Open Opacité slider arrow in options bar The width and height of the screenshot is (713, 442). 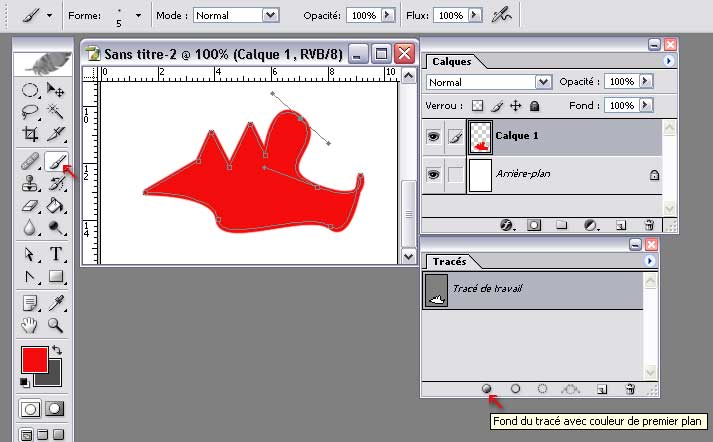[x=387, y=15]
